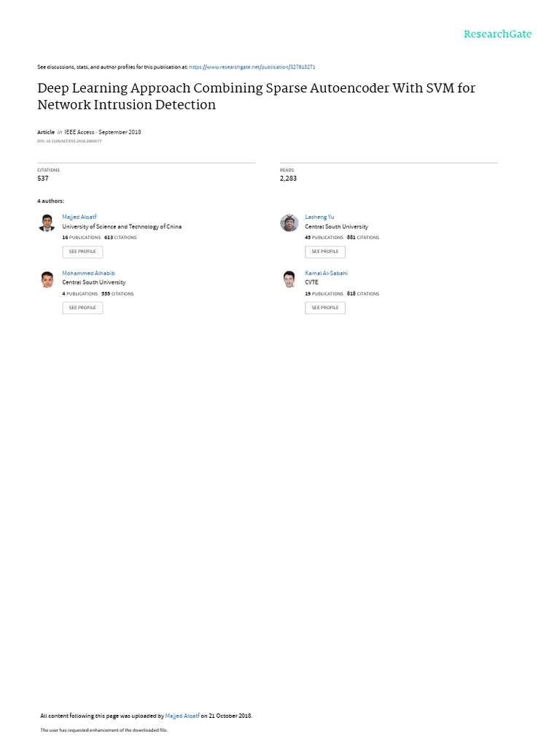Open Majjed Alqatf author name link under authors
This screenshot has width=560, height=747.
(x=79, y=217)
